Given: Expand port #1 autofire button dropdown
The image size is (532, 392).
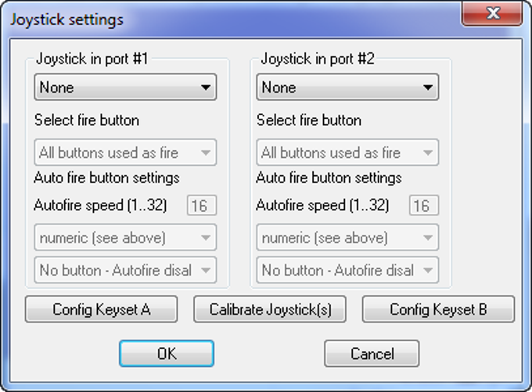Looking at the screenshot, I should pos(125,271).
